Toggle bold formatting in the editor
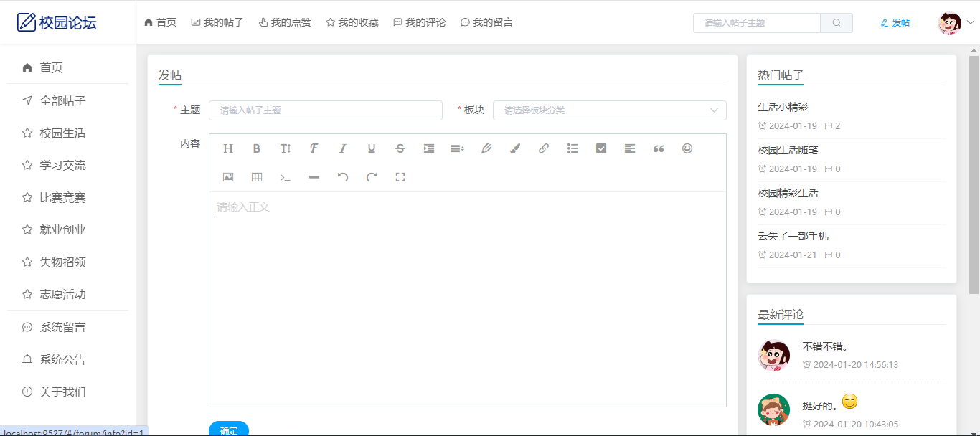 click(256, 148)
